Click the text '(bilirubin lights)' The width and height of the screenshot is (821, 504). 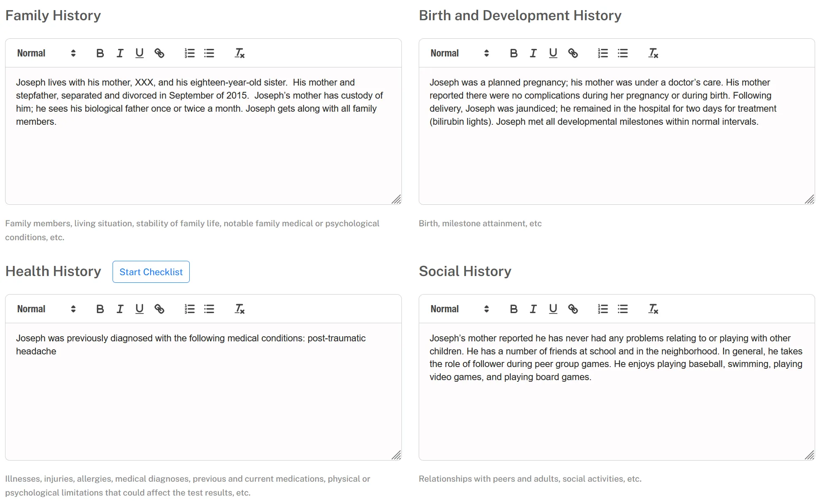[461, 122]
